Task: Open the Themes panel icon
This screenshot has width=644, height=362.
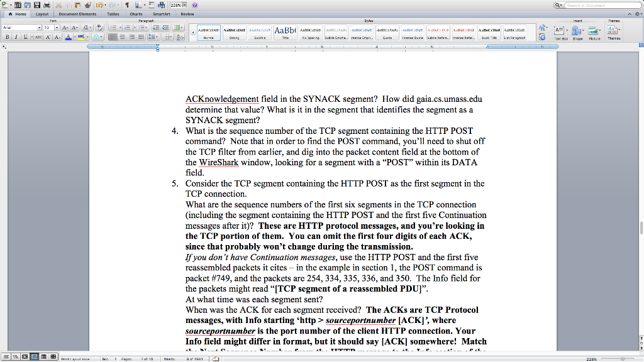Action: point(613,30)
